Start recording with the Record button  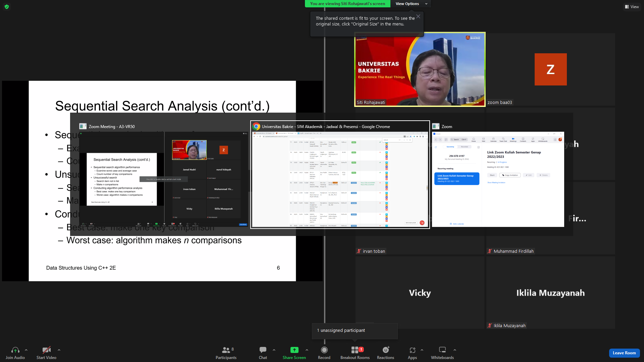pos(324,353)
